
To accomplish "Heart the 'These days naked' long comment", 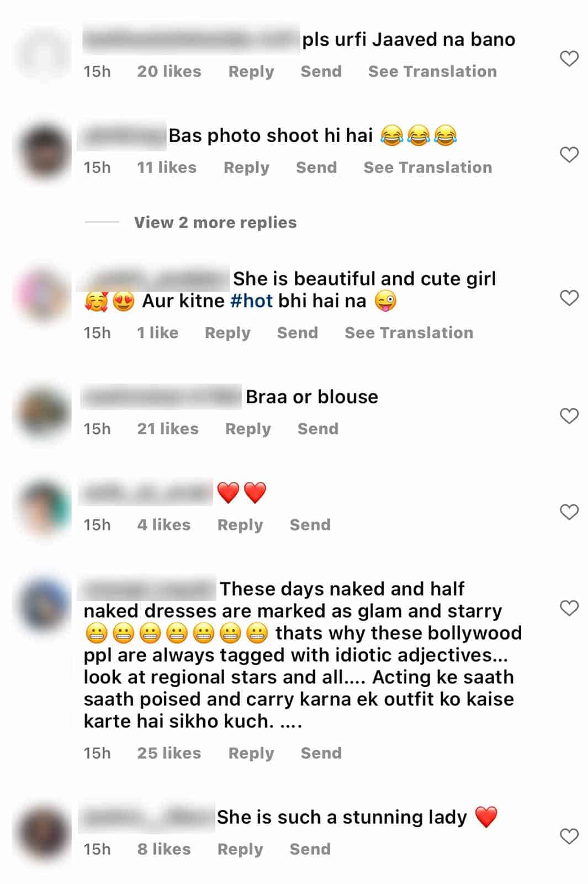I will coord(569,608).
